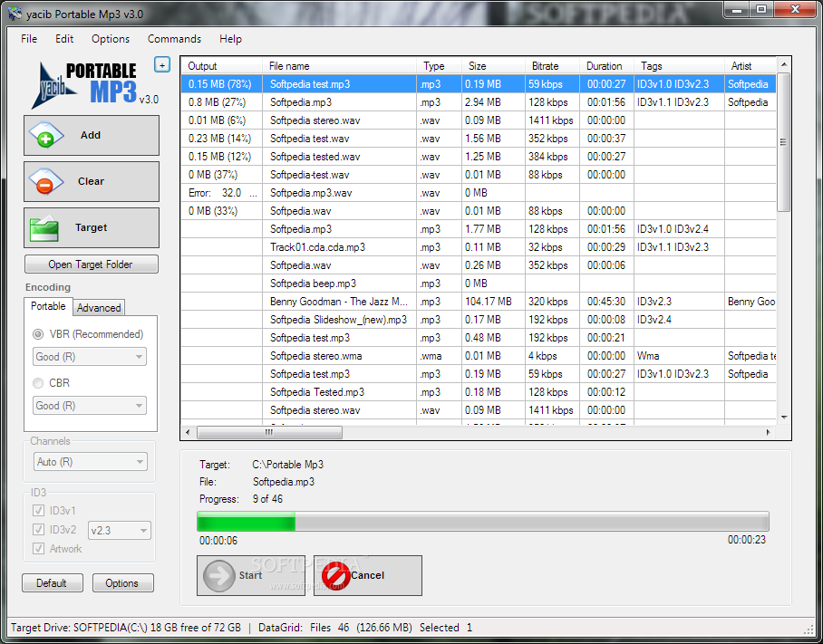Select the Softpedia tested.wav row
This screenshot has height=644, width=823.
click(x=479, y=157)
